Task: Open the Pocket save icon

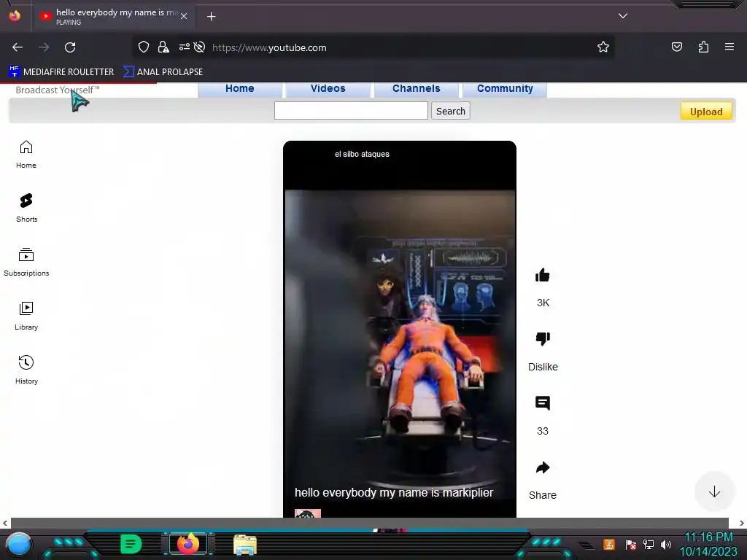Action: pyautogui.click(x=677, y=47)
